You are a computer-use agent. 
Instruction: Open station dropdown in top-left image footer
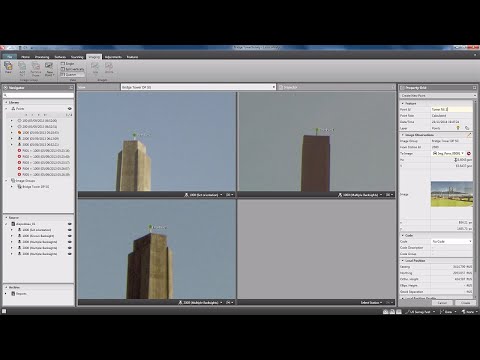click(x=221, y=195)
